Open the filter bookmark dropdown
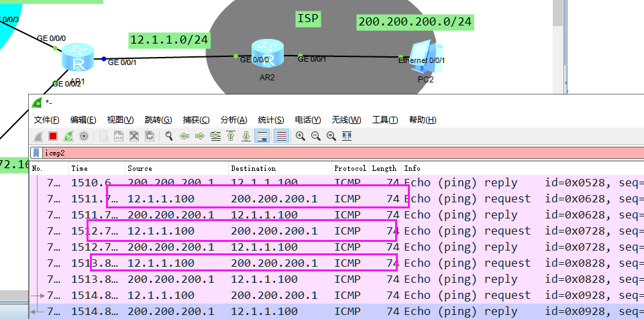 36,153
